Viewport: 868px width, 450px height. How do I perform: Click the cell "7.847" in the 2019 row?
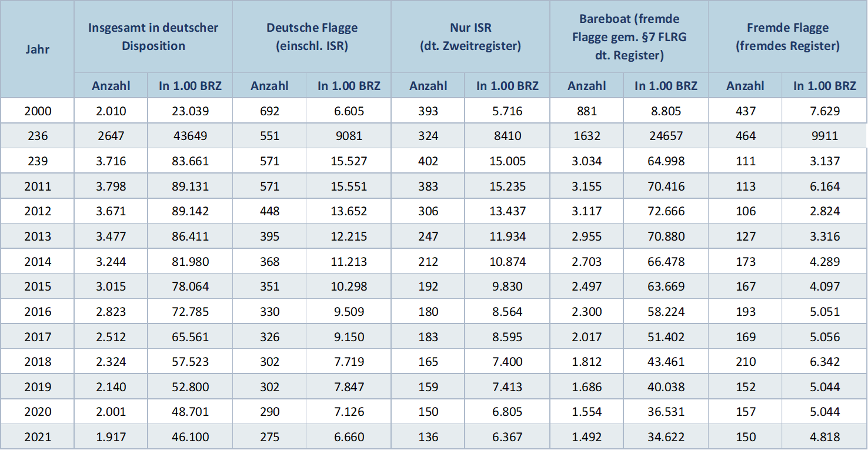pyautogui.click(x=349, y=387)
